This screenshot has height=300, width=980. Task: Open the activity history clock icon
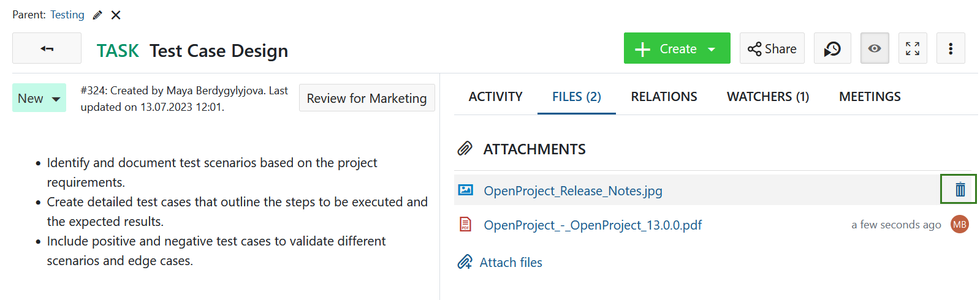(x=832, y=48)
